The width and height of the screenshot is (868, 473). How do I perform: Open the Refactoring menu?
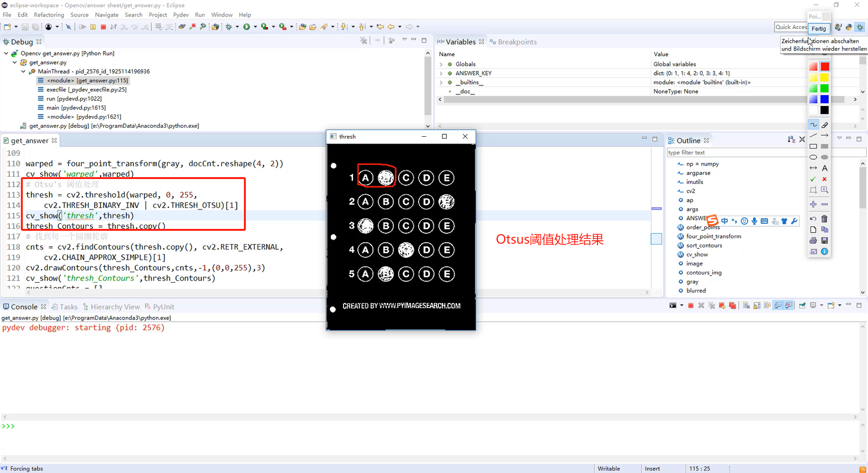(x=48, y=15)
